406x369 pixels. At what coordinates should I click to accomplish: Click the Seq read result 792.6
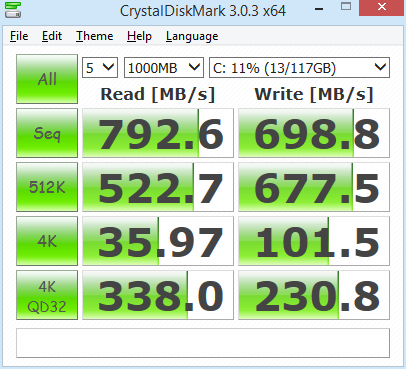[x=158, y=133]
